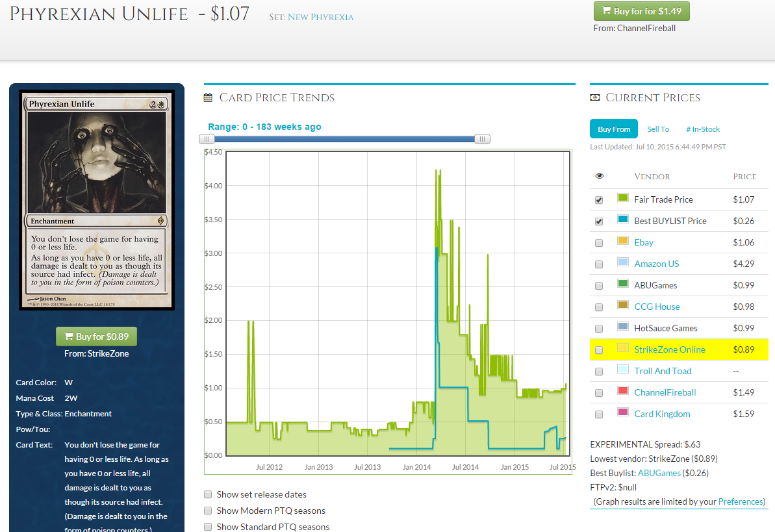Click the CCG House brown swatch
Viewport: 775px width, 532px height.
point(623,305)
